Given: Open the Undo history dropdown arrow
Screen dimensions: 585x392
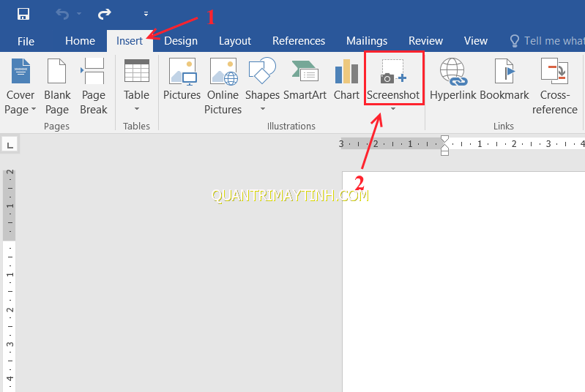Looking at the screenshot, I should click(x=79, y=14).
